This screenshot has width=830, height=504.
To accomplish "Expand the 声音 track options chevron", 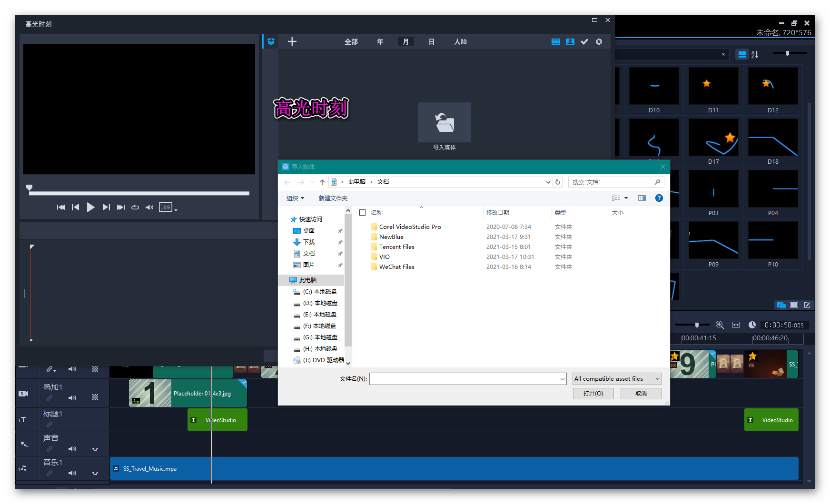I will point(95,449).
